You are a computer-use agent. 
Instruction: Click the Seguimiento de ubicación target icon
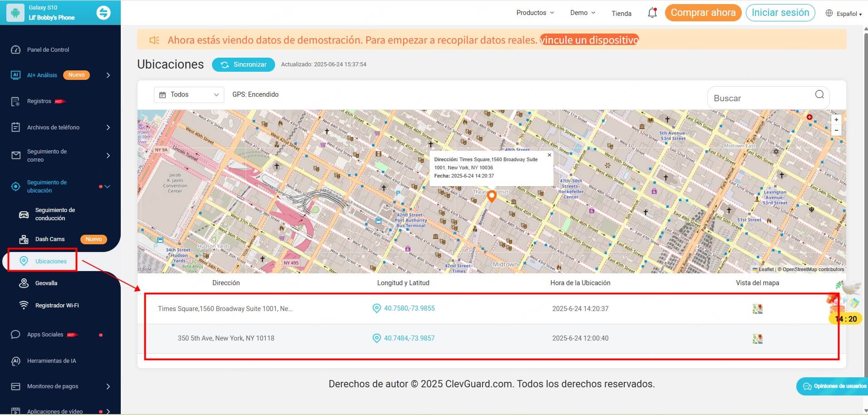tap(15, 186)
